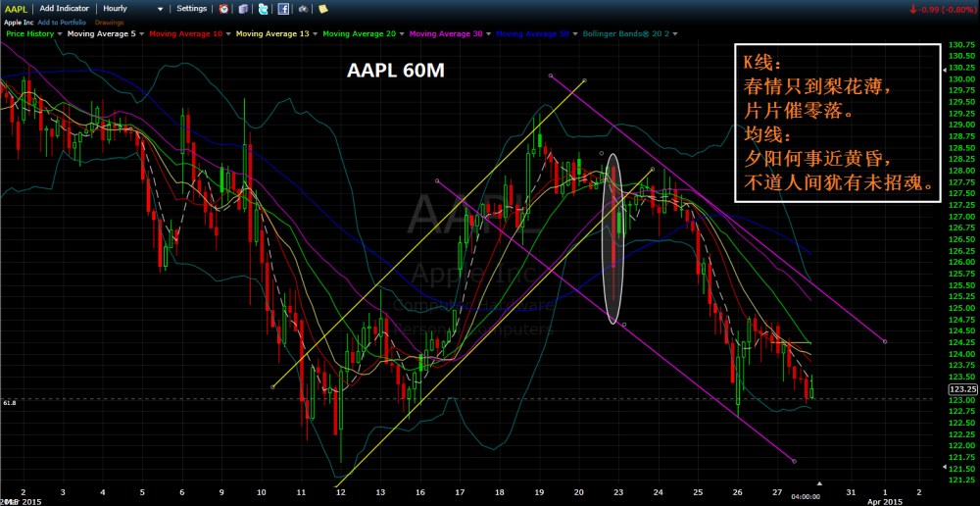Click the white triangle marker on time axis
The width and height of the screenshot is (980, 506).
click(820, 483)
